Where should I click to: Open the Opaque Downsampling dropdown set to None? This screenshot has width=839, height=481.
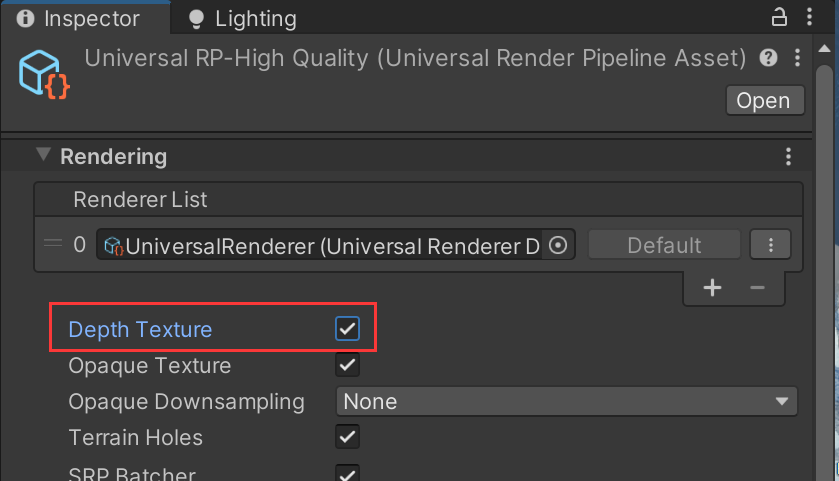(x=567, y=401)
